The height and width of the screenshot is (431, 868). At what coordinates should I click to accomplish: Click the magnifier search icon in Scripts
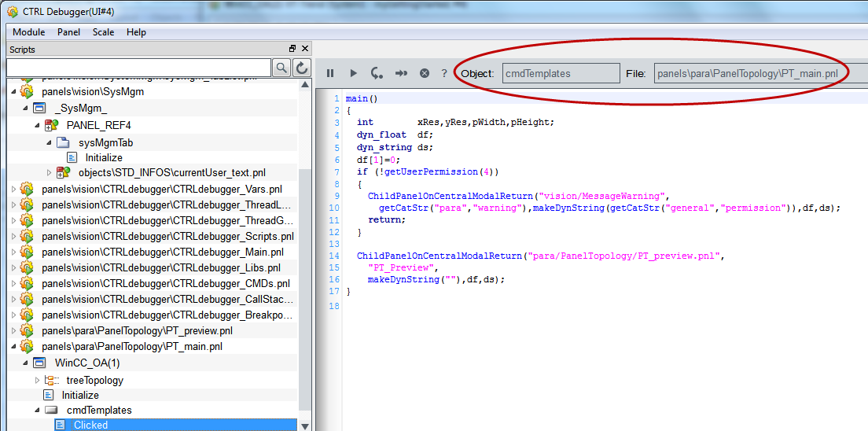click(281, 68)
